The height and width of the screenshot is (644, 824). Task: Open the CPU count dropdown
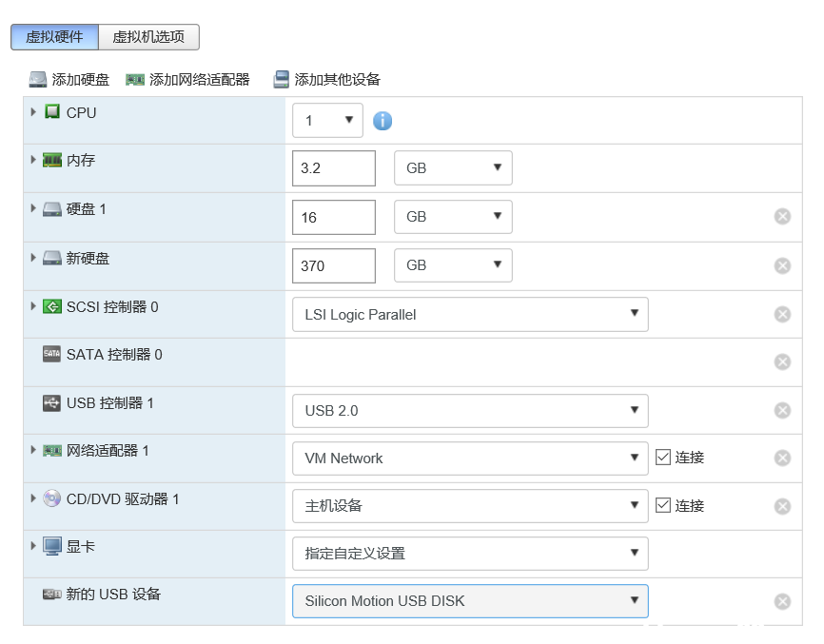pos(327,121)
